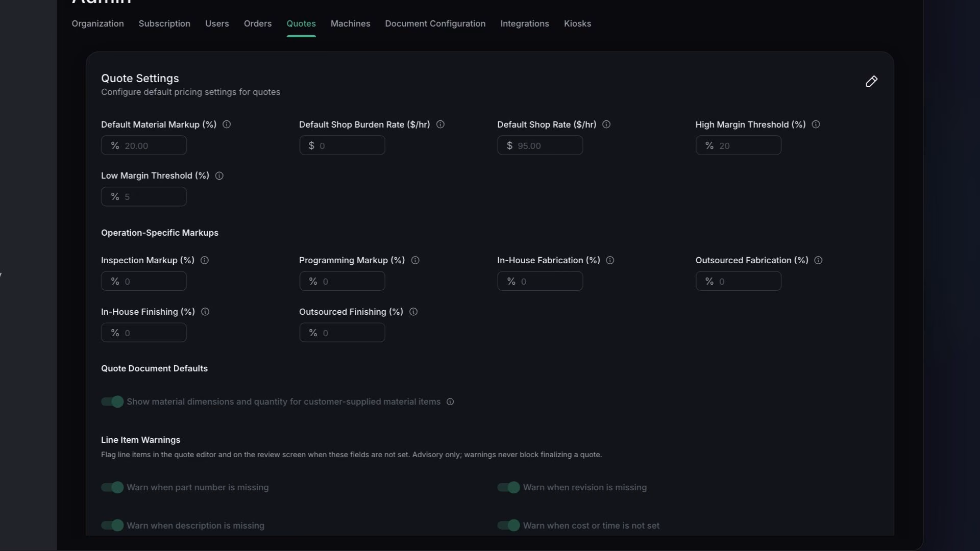Open info icon for customer-supplied material setting
The image size is (980, 551).
(x=450, y=402)
